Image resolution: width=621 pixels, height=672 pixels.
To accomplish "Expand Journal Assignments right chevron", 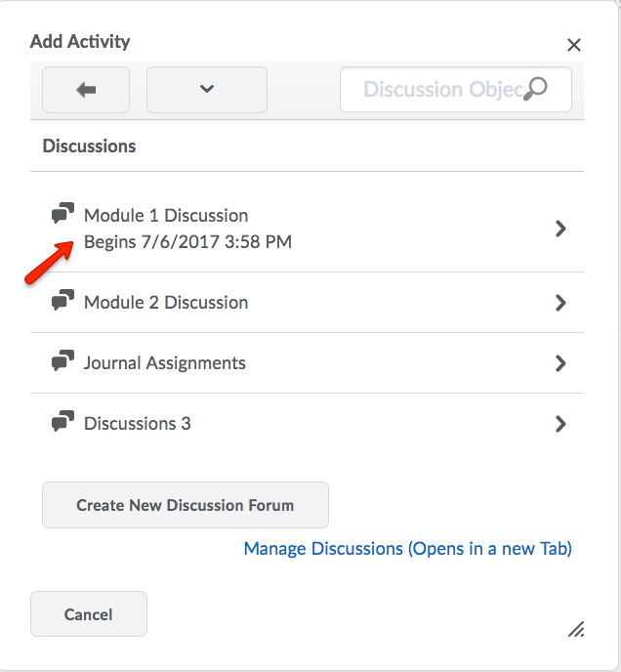I will coord(560,363).
